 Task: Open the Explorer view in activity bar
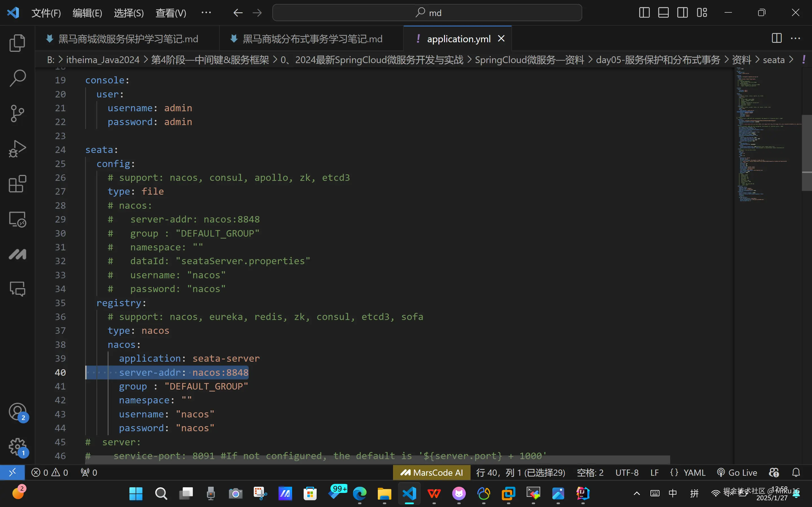click(x=17, y=43)
